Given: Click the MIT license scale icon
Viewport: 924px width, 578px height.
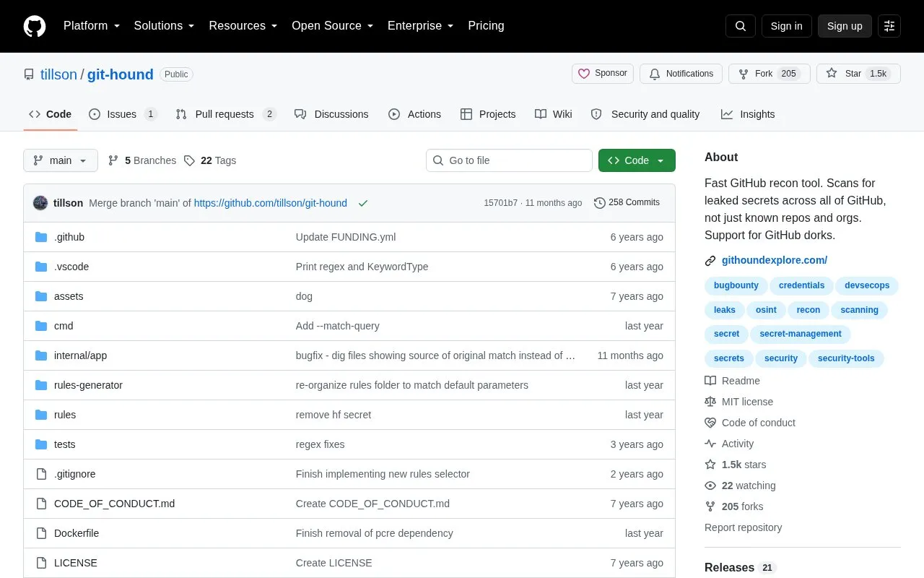Looking at the screenshot, I should click(710, 402).
